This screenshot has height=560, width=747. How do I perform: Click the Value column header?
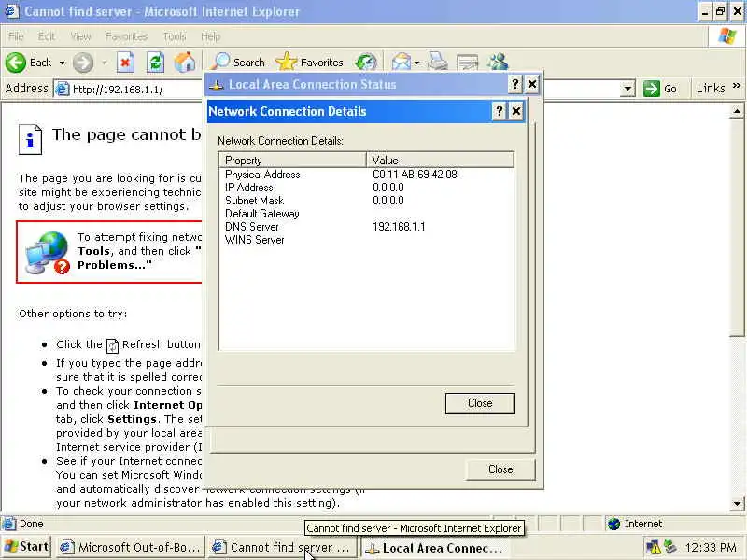coord(440,160)
